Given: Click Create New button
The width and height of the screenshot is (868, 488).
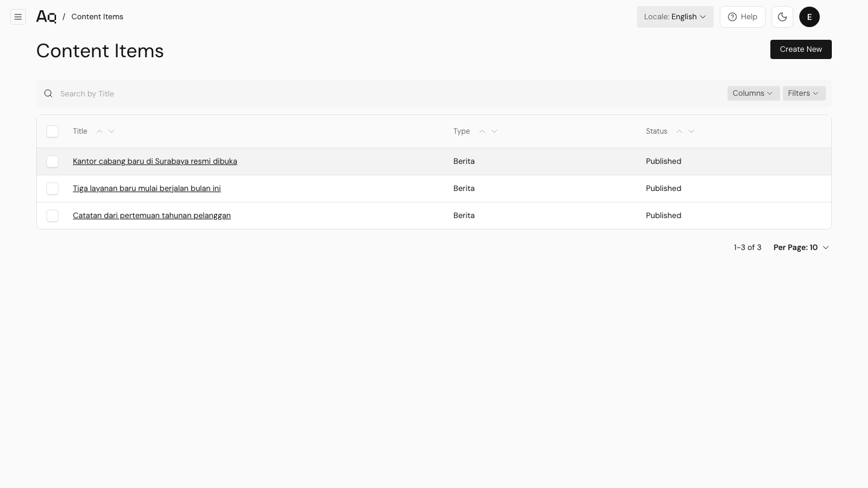Looking at the screenshot, I should (801, 49).
